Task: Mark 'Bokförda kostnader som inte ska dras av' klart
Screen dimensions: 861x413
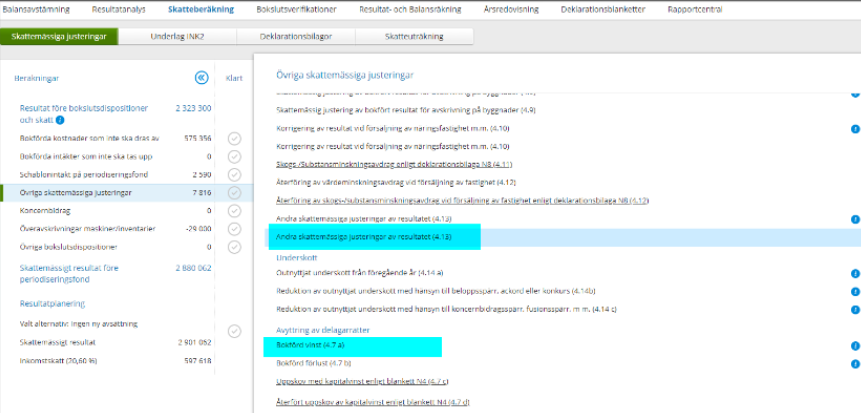Action: 234,139
